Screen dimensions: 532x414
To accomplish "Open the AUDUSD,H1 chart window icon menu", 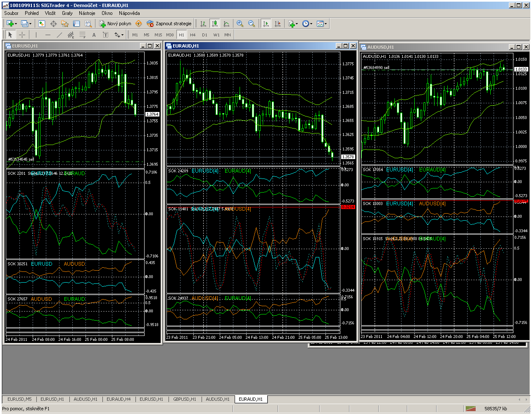I will click(364, 47).
